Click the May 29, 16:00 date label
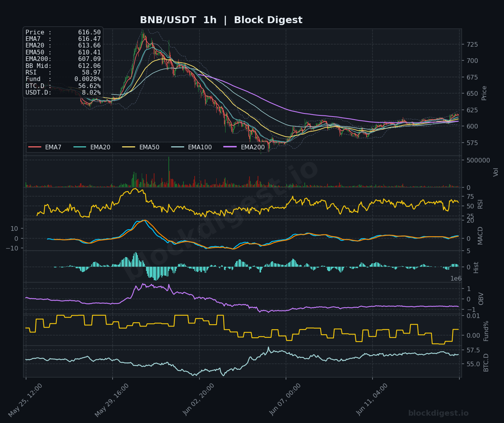 pyautogui.click(x=112, y=400)
